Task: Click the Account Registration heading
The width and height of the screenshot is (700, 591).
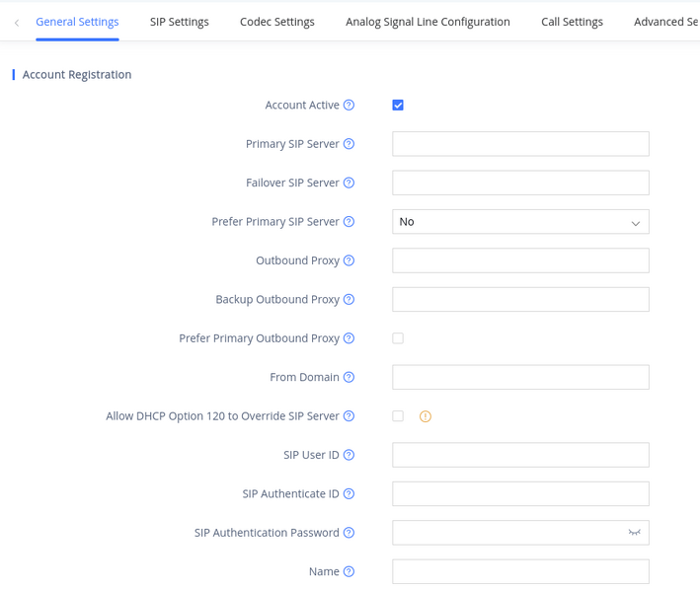Action: (x=77, y=74)
